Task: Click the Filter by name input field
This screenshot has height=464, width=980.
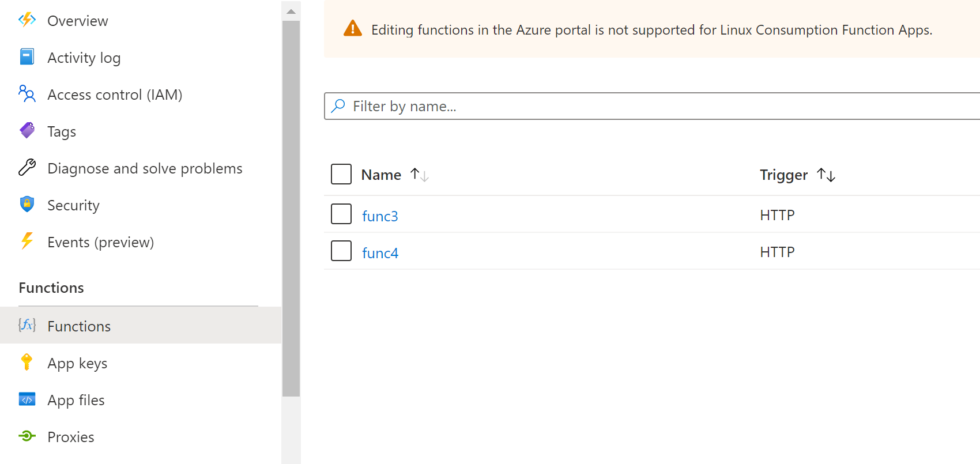Action: click(519, 106)
